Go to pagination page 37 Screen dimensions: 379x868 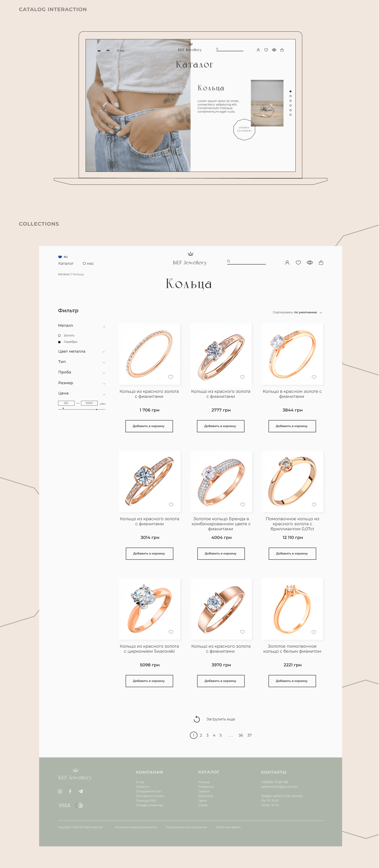(x=249, y=735)
